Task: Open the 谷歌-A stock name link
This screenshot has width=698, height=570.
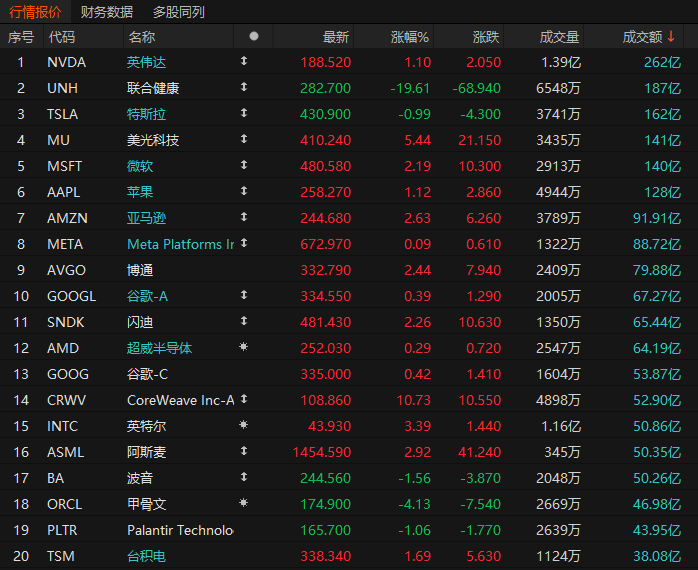Action: pyautogui.click(x=147, y=296)
